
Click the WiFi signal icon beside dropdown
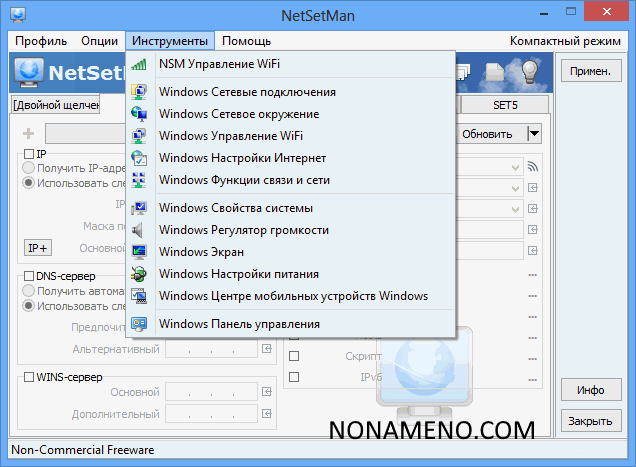click(533, 167)
